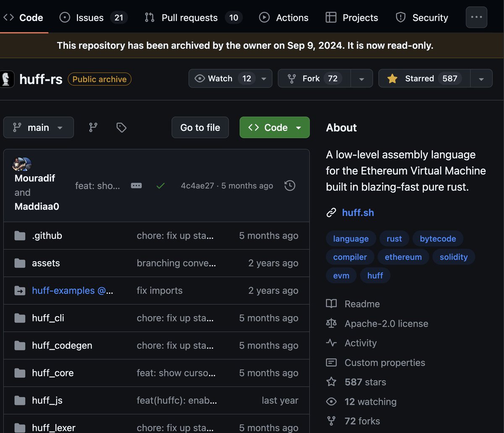This screenshot has height=433, width=504.
Task: View the green checkmark build status
Action: [160, 185]
